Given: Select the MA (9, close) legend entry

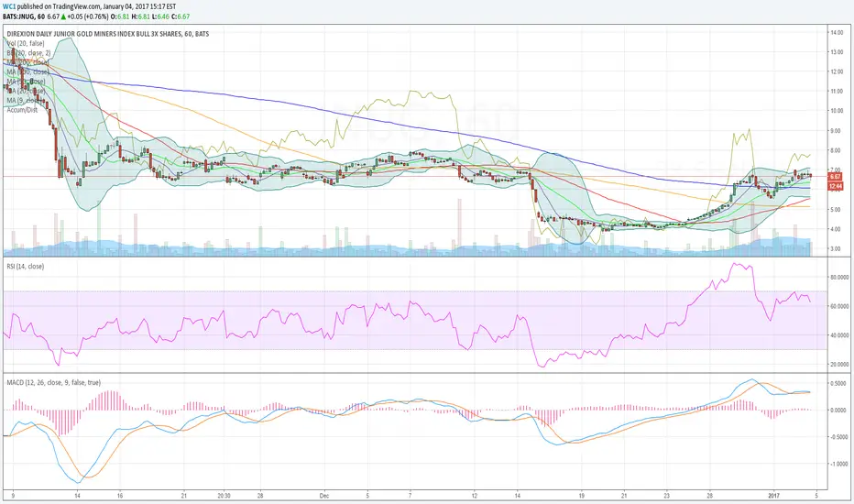Looking at the screenshot, I should click(x=26, y=100).
